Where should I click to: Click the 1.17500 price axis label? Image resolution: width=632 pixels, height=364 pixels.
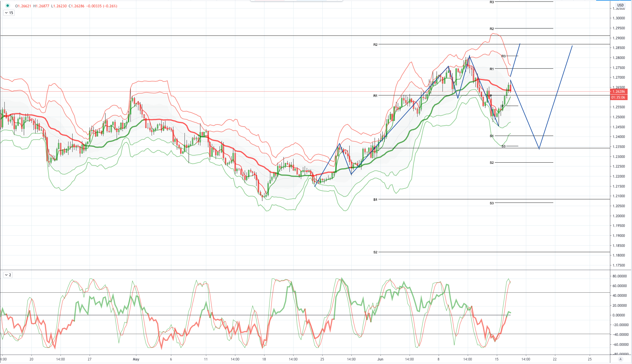click(x=618, y=265)
